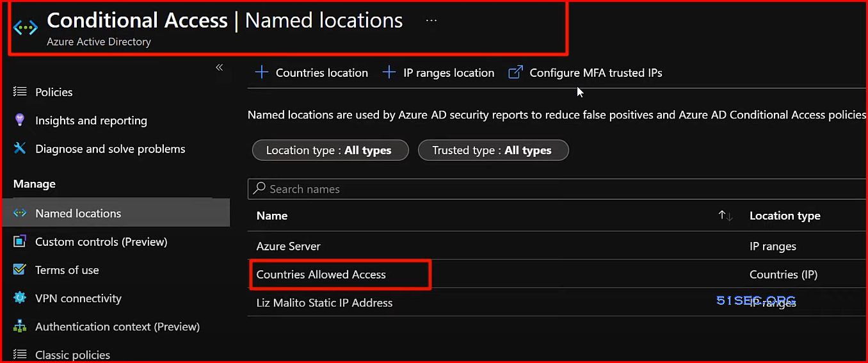The image size is (868, 363).
Task: Click the Authentication context icon
Action: click(x=20, y=327)
